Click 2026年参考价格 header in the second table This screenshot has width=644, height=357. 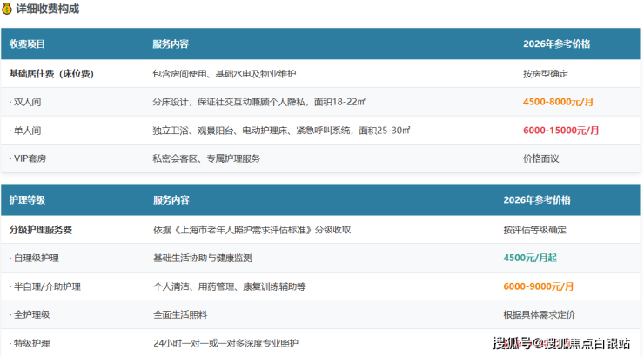tap(537, 200)
